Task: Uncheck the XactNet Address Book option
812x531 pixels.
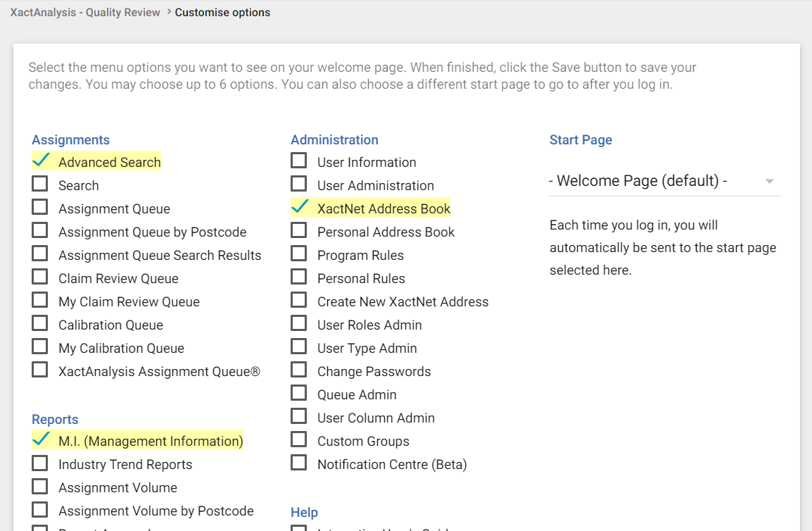Action: click(x=300, y=207)
